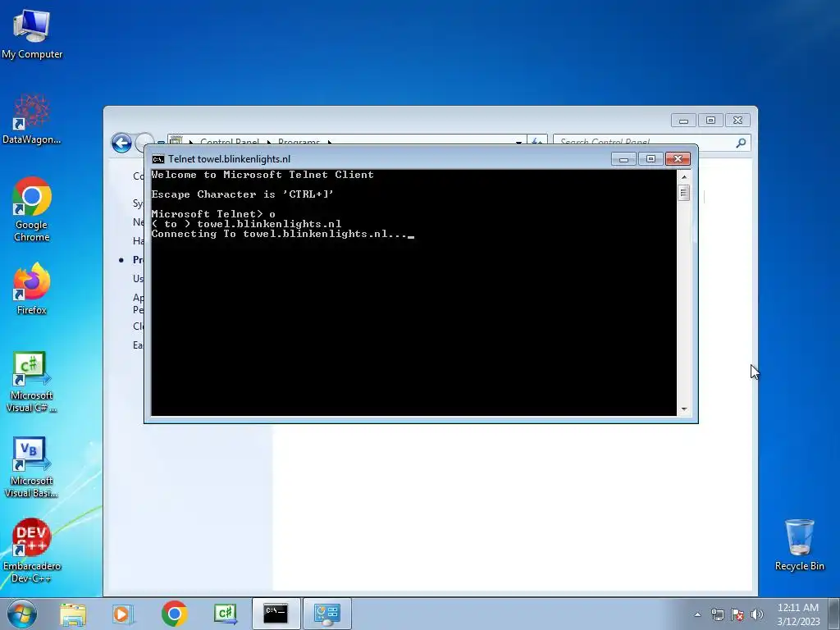
Task: Show hidden system tray icons
Action: 697,614
